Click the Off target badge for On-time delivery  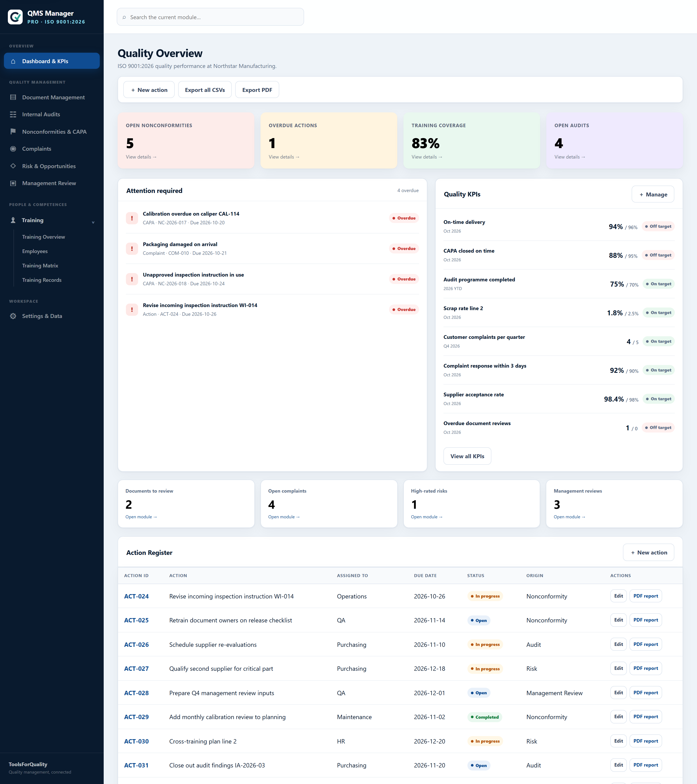coord(658,226)
